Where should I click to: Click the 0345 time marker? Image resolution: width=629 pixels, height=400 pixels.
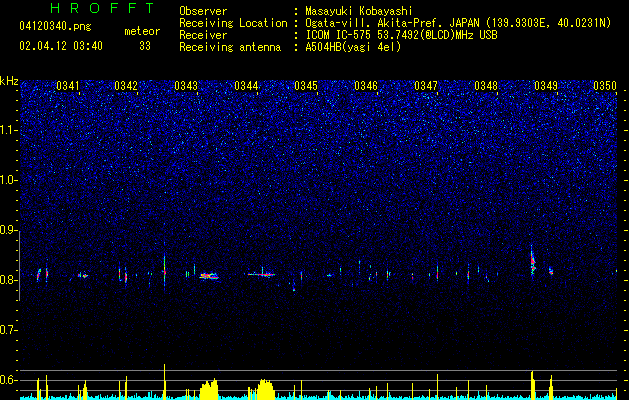coord(306,85)
